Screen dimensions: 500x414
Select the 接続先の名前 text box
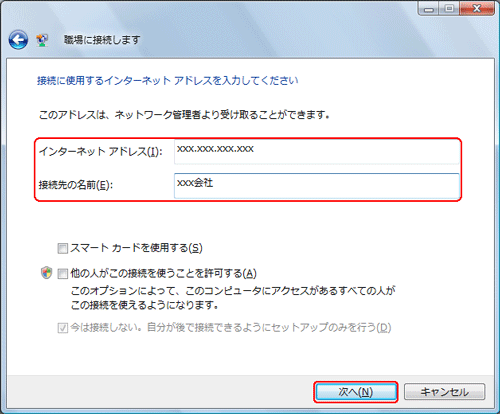(x=317, y=186)
